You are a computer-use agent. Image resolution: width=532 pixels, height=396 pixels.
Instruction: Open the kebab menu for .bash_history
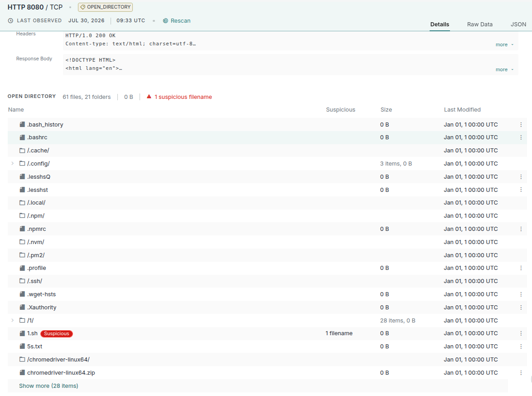[x=521, y=125]
